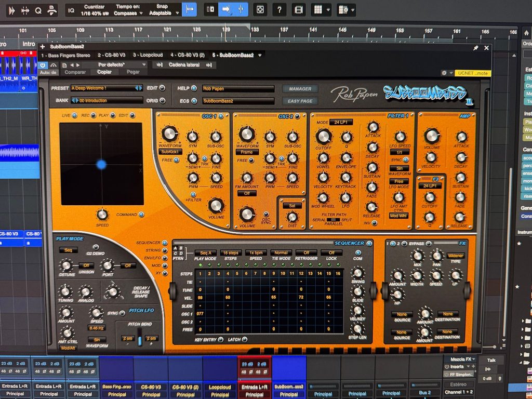The width and height of the screenshot is (532, 399).
Task: Open sequencer 16 steps selector
Action: click(231, 253)
